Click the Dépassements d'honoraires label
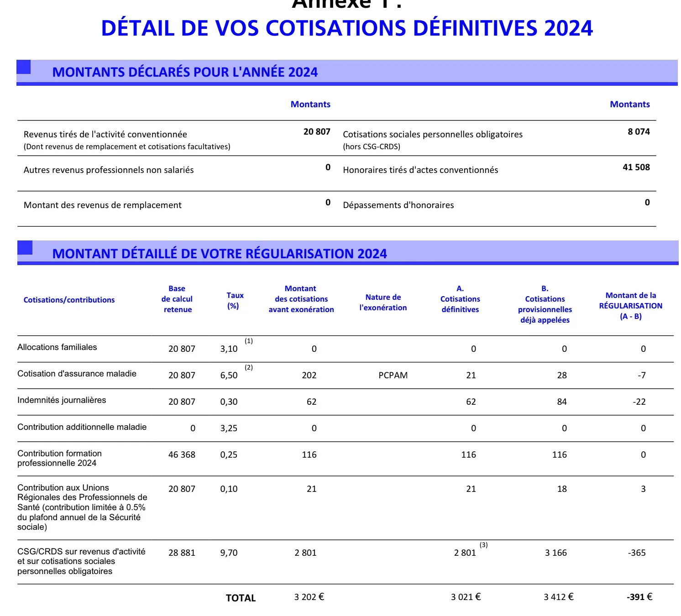 398,205
